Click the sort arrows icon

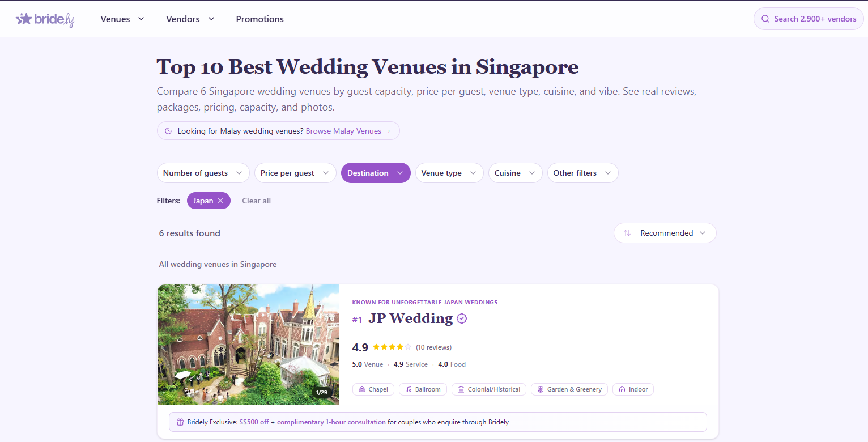(x=627, y=233)
